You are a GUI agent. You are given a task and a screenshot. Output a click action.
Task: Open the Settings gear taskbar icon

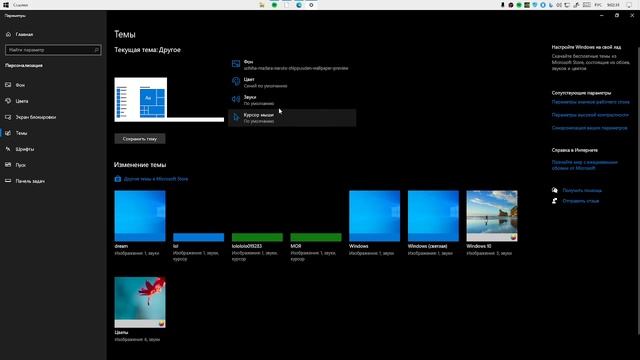[311, 5]
